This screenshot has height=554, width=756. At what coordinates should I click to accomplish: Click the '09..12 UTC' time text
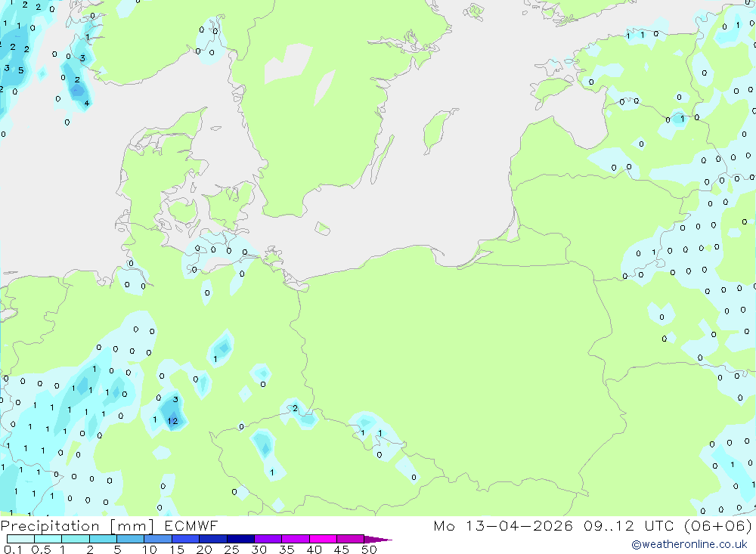coord(631,526)
